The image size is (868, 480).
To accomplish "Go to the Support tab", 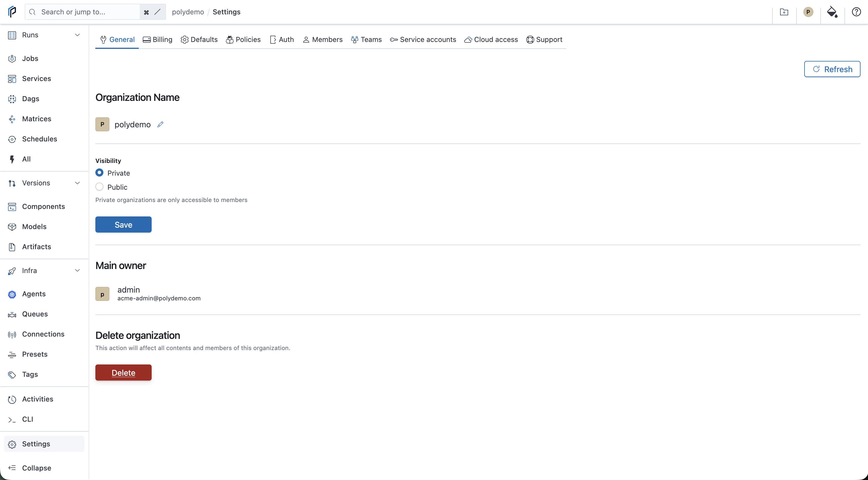I will 544,39.
